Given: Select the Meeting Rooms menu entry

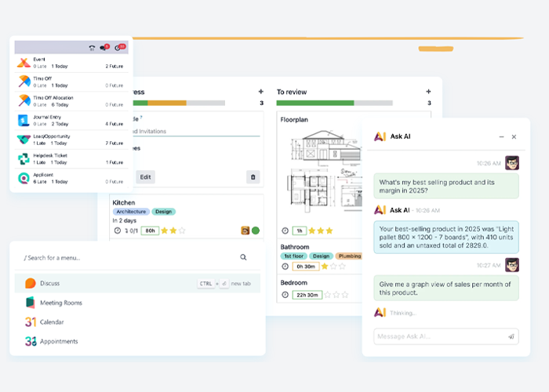Looking at the screenshot, I should (x=137, y=303).
